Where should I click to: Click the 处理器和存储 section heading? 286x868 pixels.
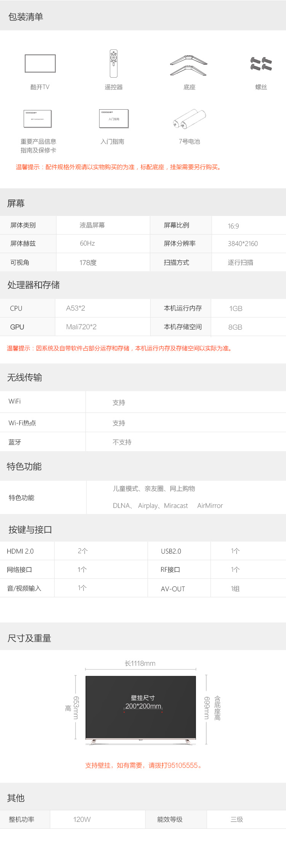click(34, 285)
